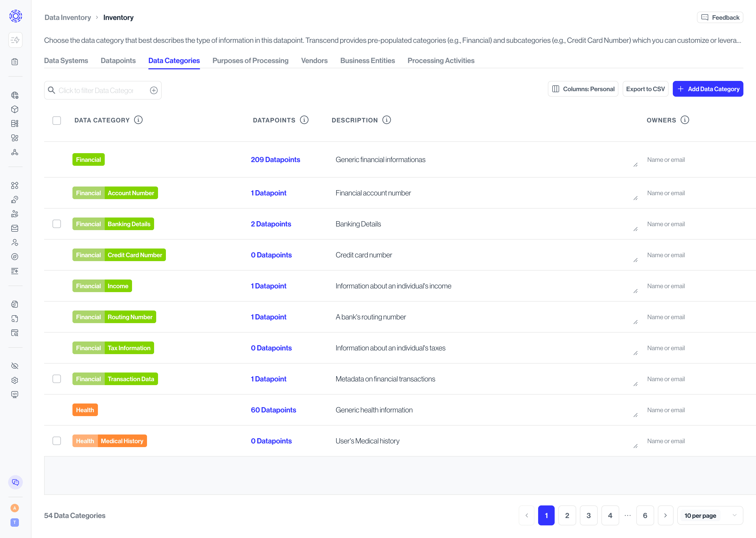Open the monitor code sidebar icon
This screenshot has height=538, width=756.
(x=14, y=395)
